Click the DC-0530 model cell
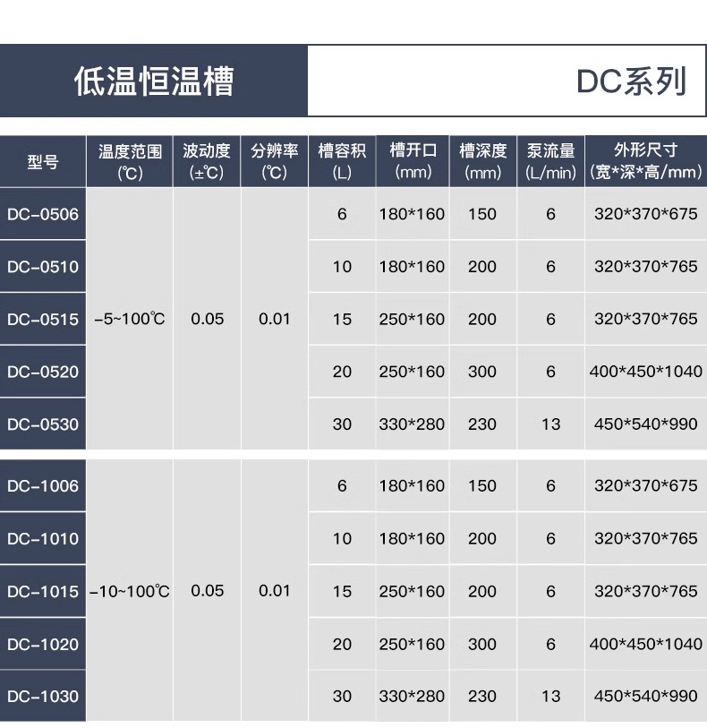Image resolution: width=707 pixels, height=728 pixels. (43, 424)
